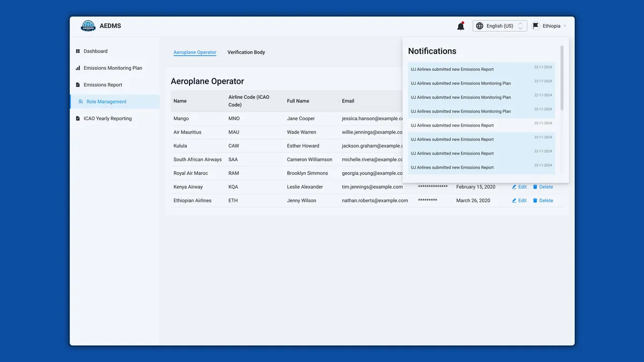Click the Emissions Report document icon
The width and height of the screenshot is (644, 362).
[x=78, y=85]
